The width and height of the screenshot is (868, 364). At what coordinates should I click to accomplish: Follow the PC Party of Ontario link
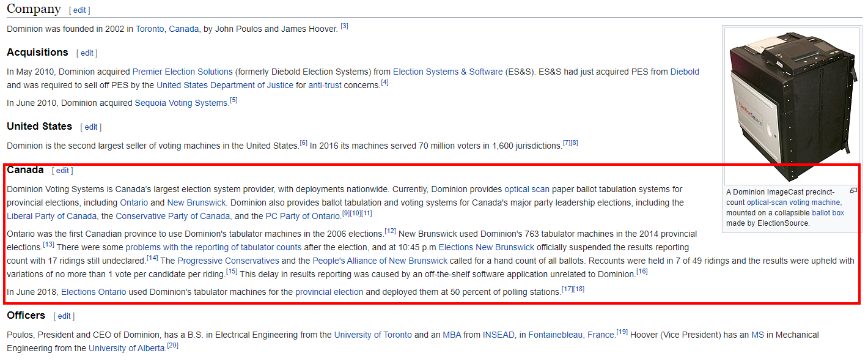pyautogui.click(x=303, y=216)
